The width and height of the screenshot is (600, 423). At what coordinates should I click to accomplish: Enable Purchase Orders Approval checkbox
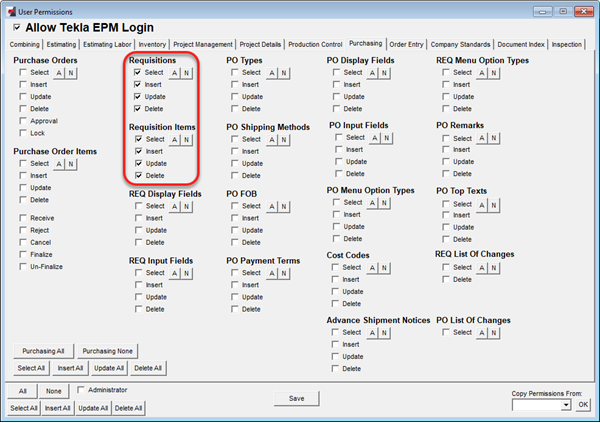coord(23,121)
